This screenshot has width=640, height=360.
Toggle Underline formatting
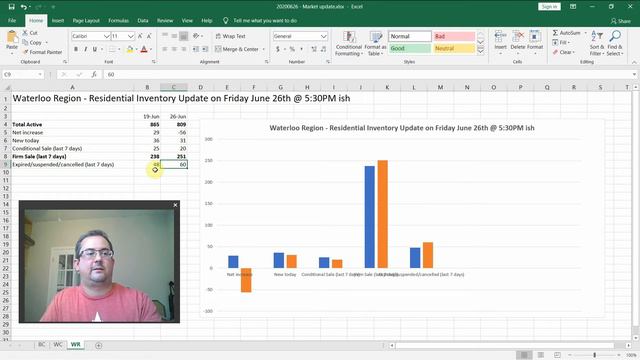click(95, 49)
